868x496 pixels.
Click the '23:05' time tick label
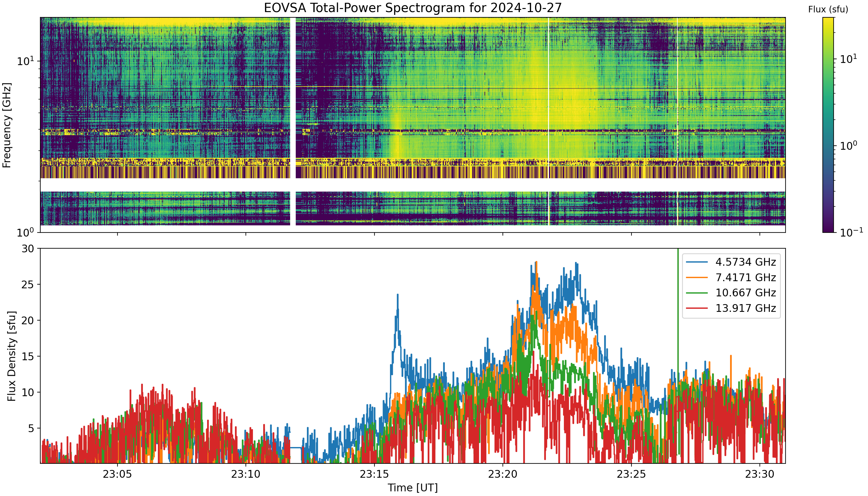pos(117,474)
